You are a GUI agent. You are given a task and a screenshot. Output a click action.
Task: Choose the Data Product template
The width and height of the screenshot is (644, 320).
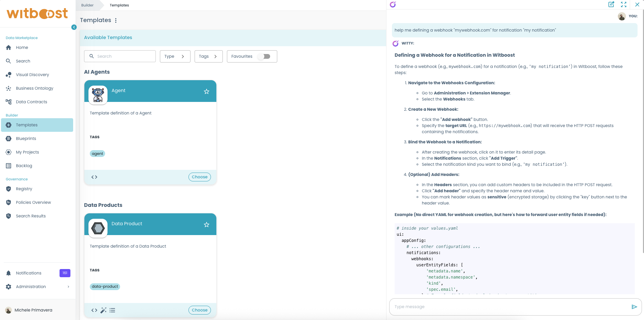click(x=199, y=310)
